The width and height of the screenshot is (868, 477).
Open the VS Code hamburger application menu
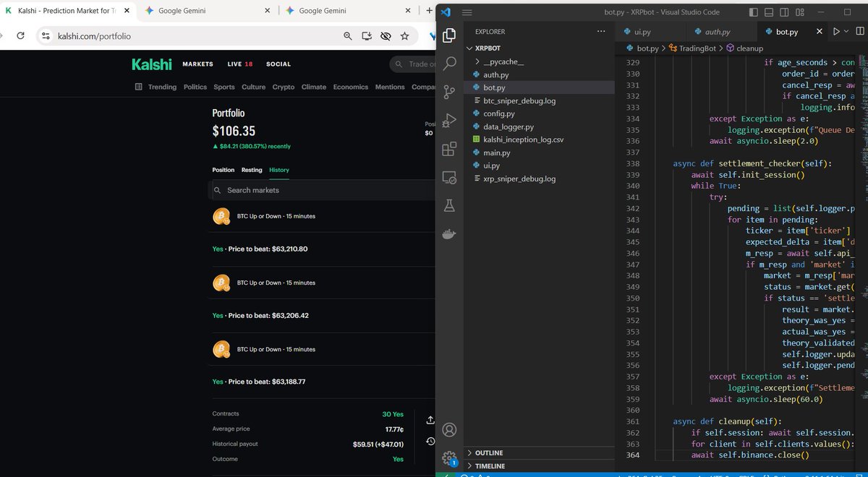coord(466,12)
